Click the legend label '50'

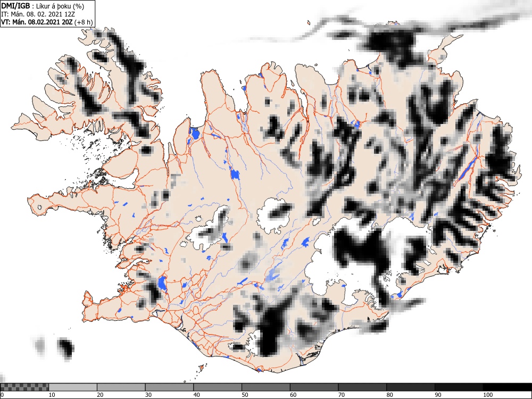click(245, 395)
